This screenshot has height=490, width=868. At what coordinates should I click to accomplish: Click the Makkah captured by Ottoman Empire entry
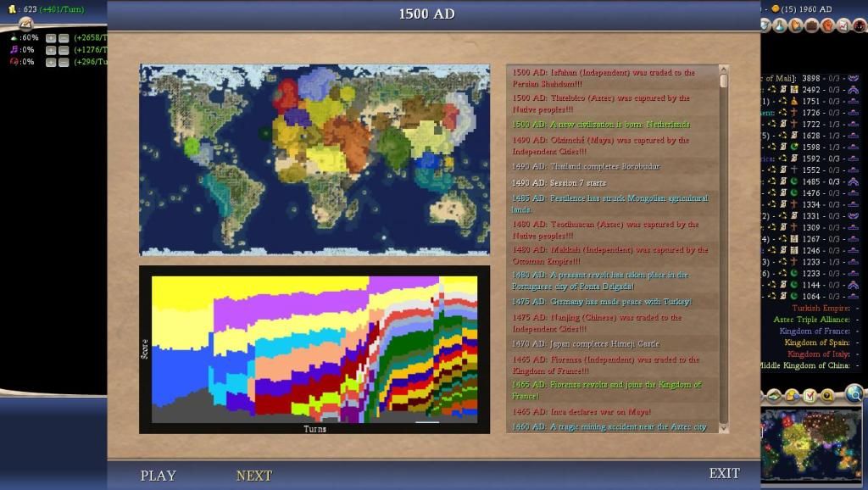pyautogui.click(x=610, y=255)
